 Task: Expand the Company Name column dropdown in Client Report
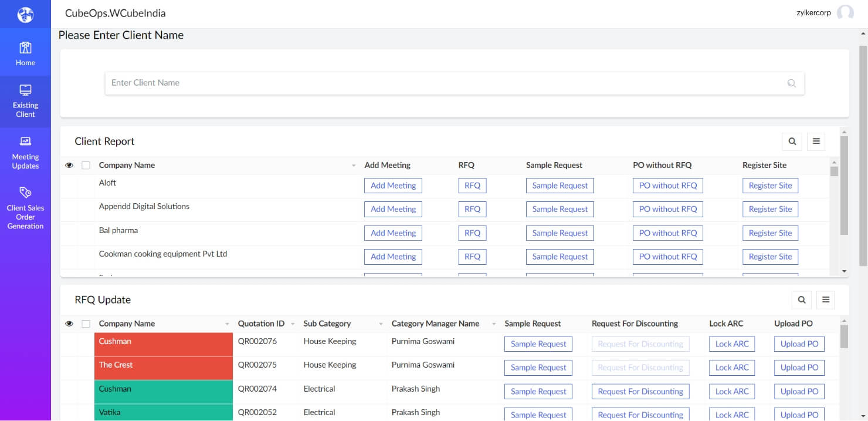click(354, 165)
